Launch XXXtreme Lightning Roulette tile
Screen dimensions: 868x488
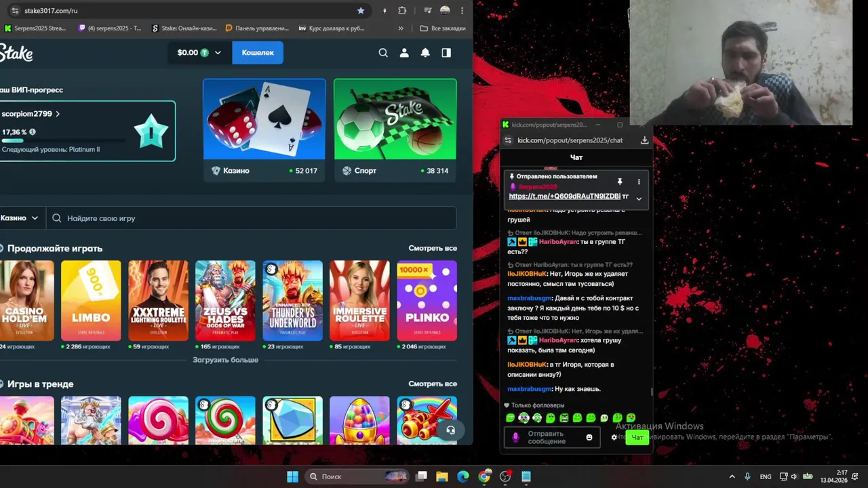[x=158, y=300]
